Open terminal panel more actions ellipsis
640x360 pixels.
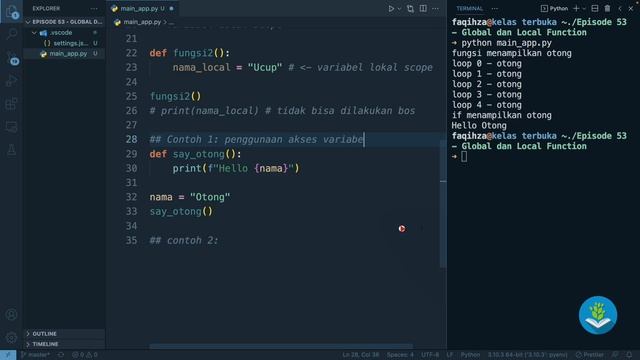[x=495, y=9]
